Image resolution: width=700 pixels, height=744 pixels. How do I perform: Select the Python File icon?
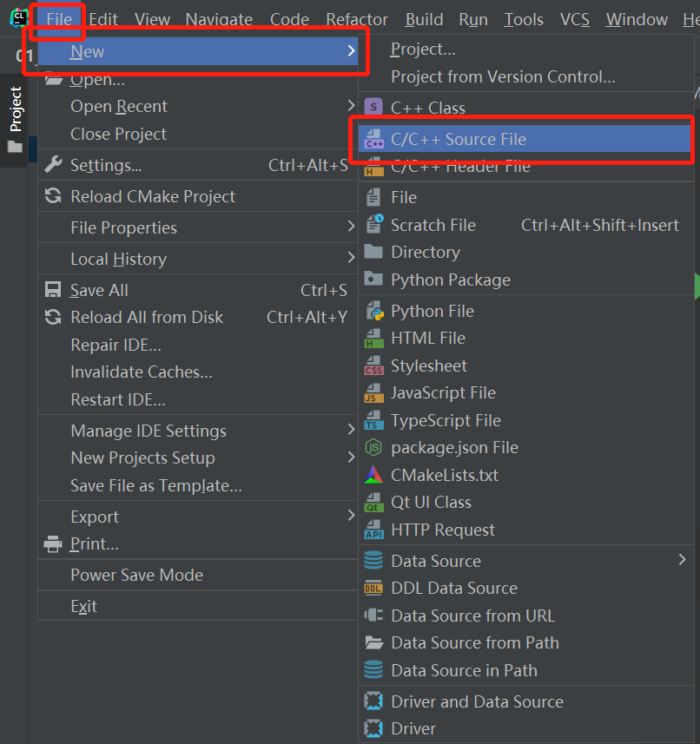pos(373,311)
